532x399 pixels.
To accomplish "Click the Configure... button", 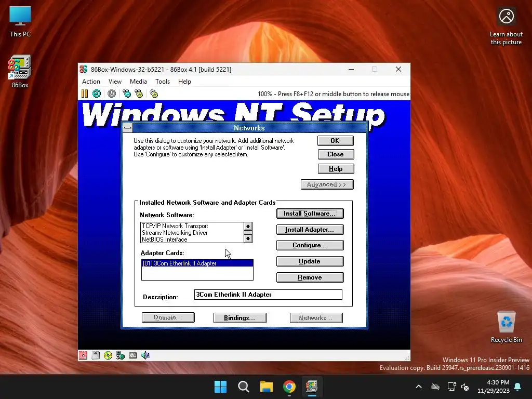I will coord(310,245).
